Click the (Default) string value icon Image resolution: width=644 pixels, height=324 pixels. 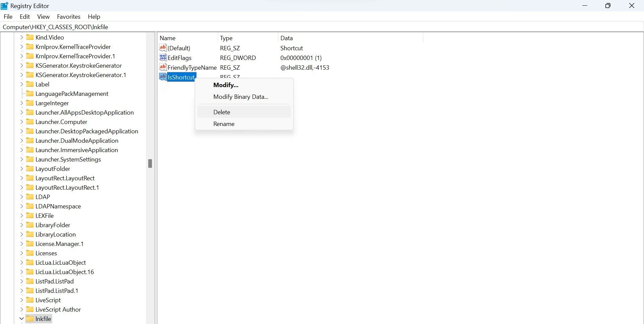(x=163, y=48)
